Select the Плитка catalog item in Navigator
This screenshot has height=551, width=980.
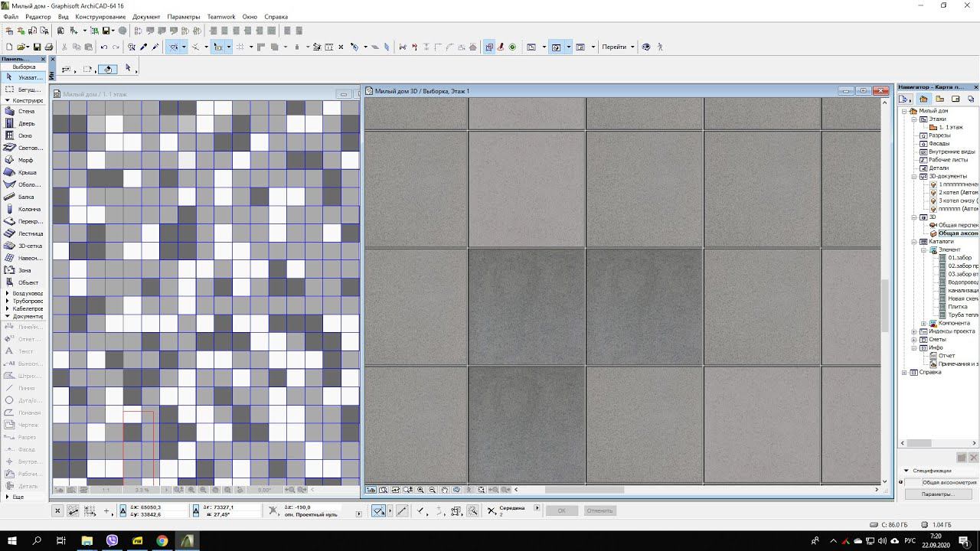pyautogui.click(x=957, y=306)
